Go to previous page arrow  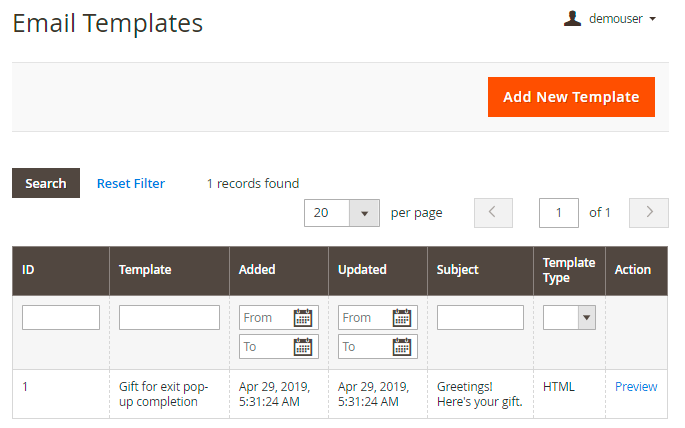(x=493, y=212)
